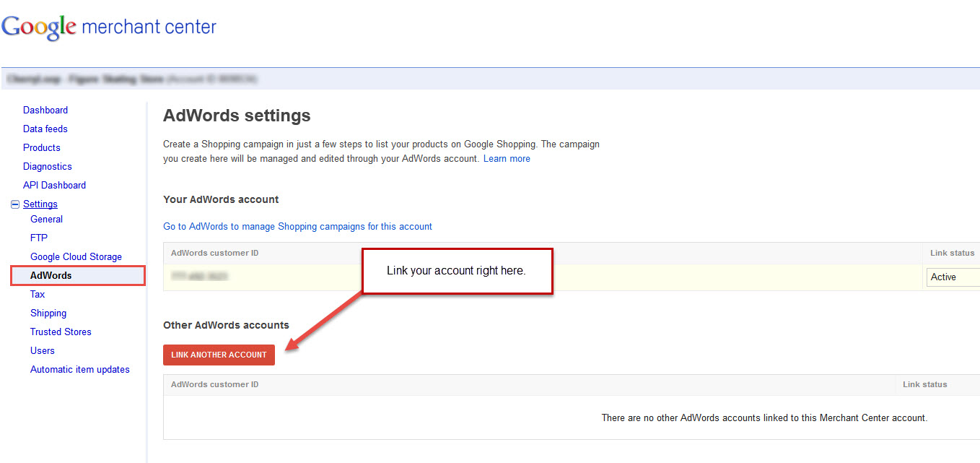Click the Learn more link
The image size is (980, 463).
507,159
